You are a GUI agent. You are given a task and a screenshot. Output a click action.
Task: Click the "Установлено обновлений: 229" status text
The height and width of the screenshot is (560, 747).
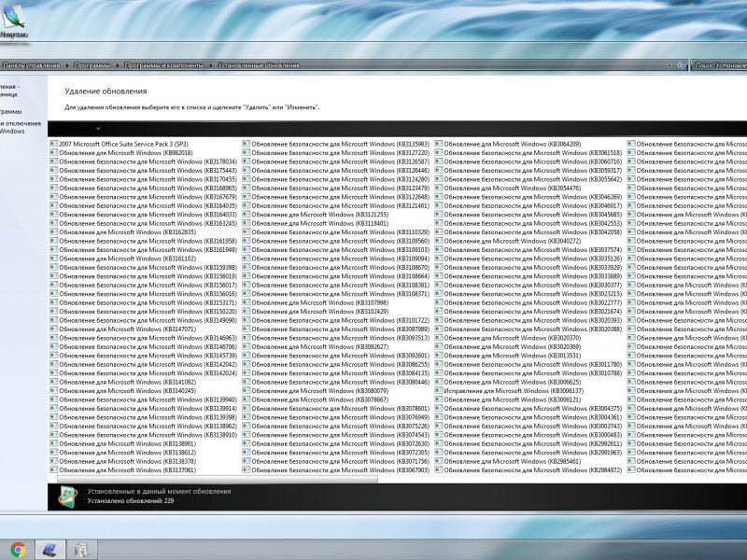[x=131, y=501]
